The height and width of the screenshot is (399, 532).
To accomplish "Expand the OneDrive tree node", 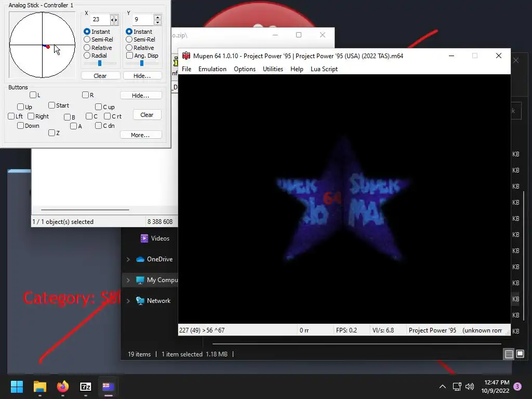I will 128,259.
